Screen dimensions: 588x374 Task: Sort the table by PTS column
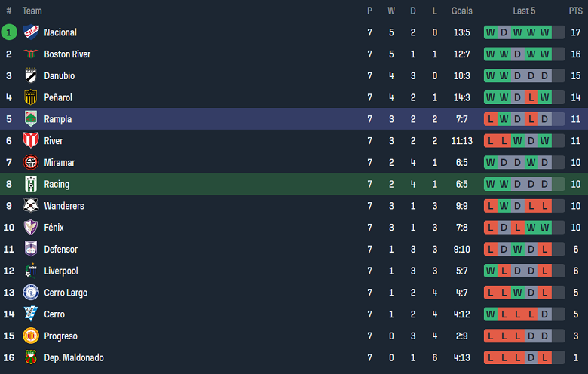click(576, 11)
